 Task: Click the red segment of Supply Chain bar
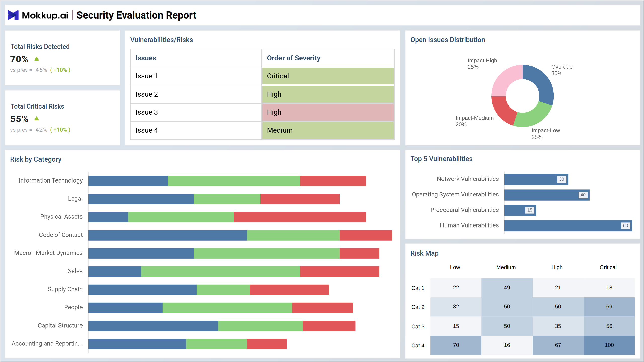pos(289,290)
